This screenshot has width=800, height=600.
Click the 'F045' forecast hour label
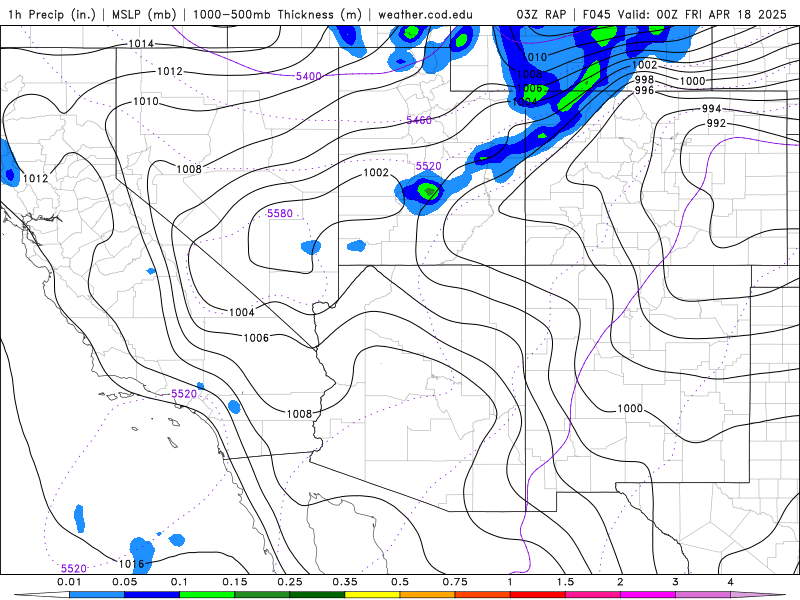pyautogui.click(x=596, y=14)
